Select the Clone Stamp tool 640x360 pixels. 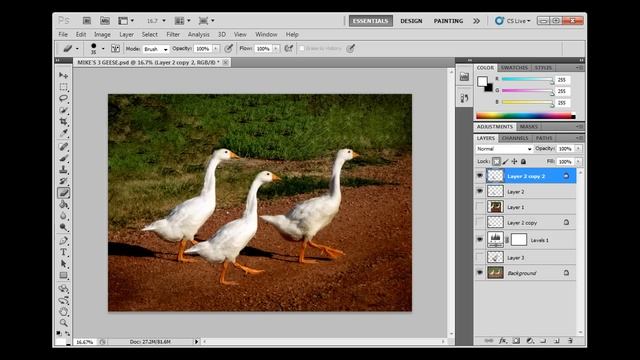coord(63,169)
